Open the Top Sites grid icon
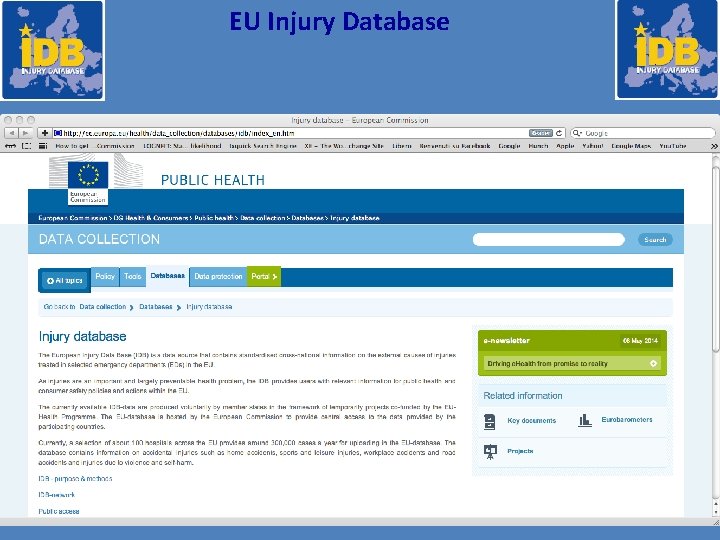Image resolution: width=720 pixels, height=540 pixels. 43,146
